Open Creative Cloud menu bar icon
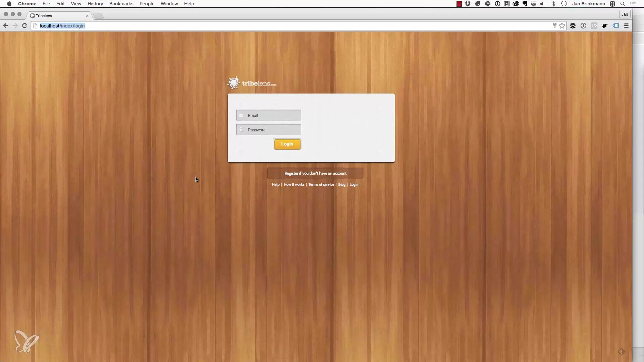Screen dimensions: 644x362 tap(516, 4)
